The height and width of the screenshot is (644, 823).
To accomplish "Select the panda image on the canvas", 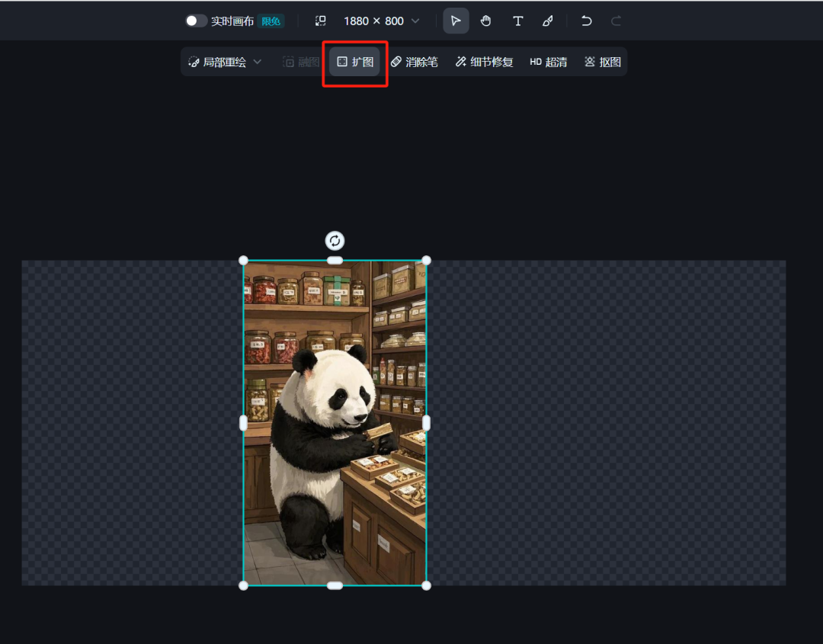I will coord(335,423).
